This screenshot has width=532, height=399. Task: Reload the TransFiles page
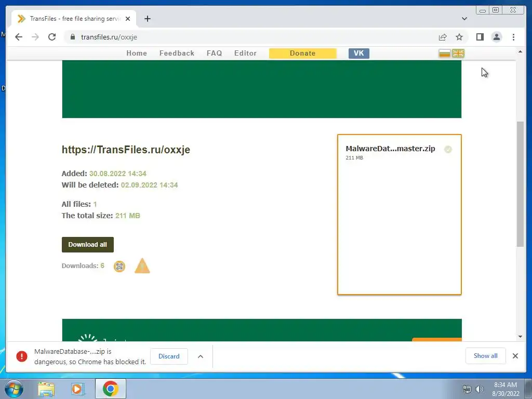(x=52, y=37)
